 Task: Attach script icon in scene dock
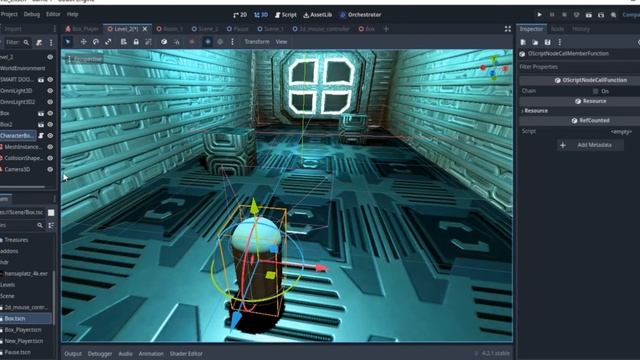[x=39, y=42]
